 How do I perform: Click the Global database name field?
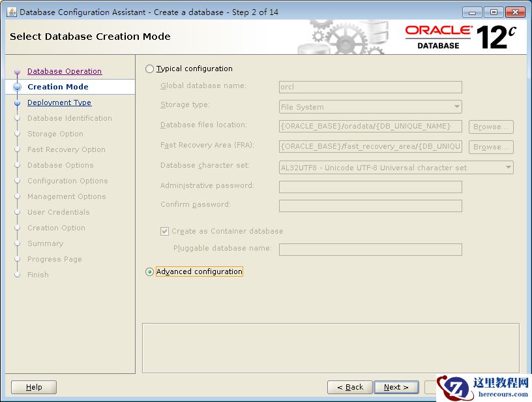tap(370, 87)
